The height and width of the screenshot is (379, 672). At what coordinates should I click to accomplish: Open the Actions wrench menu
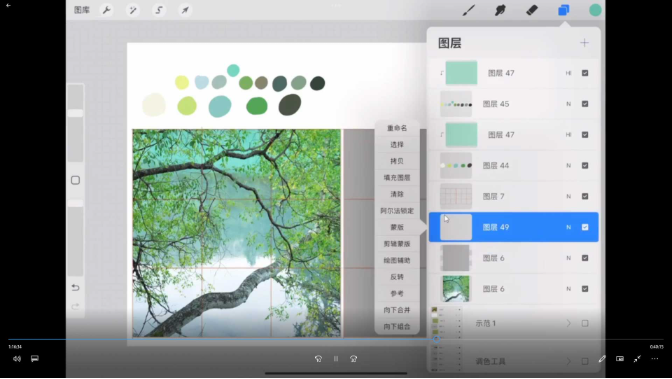(106, 10)
